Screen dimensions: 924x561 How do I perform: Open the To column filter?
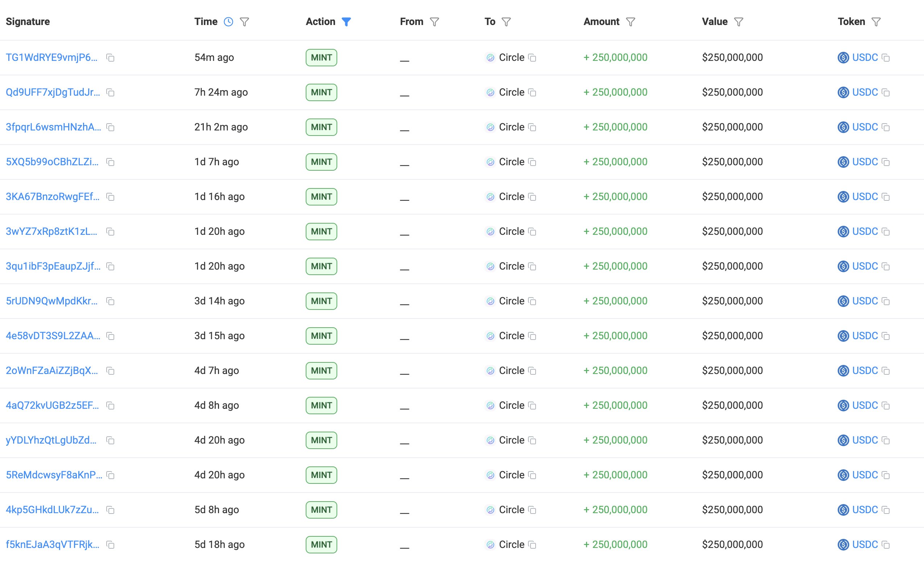[506, 22]
